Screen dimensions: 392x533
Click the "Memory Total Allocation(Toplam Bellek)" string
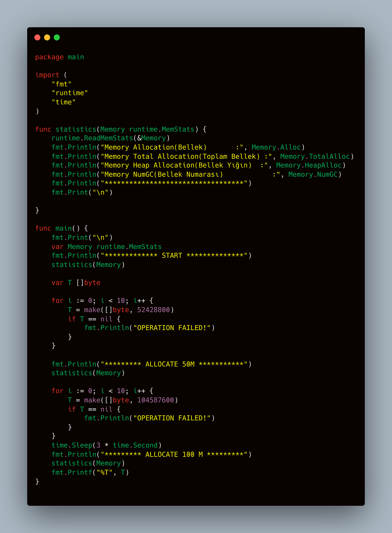187,157
